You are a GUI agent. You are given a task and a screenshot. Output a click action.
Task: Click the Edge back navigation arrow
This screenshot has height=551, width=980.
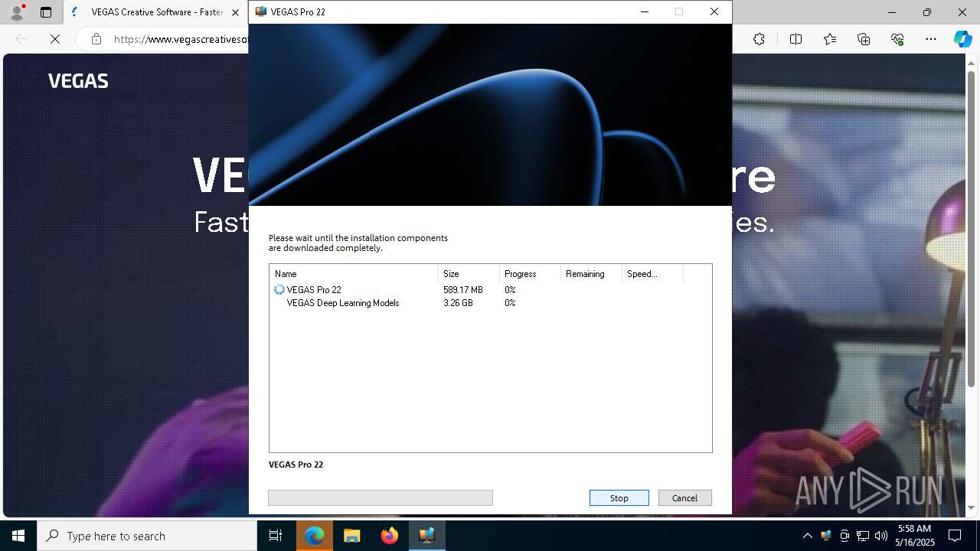tap(21, 39)
